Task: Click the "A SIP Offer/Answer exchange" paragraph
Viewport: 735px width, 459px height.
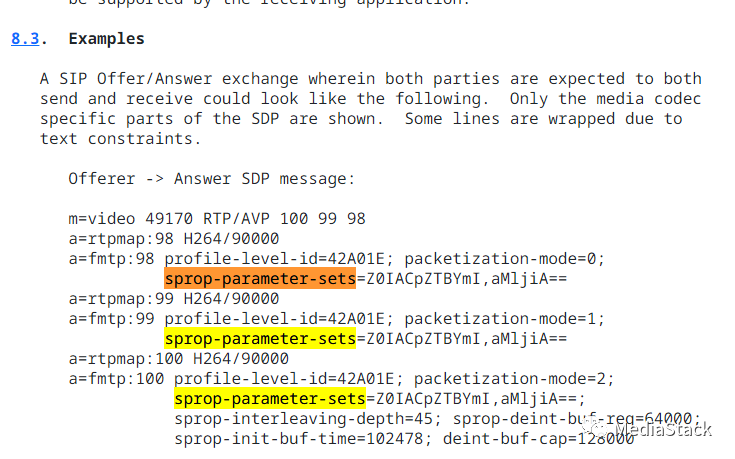Action: (x=370, y=109)
